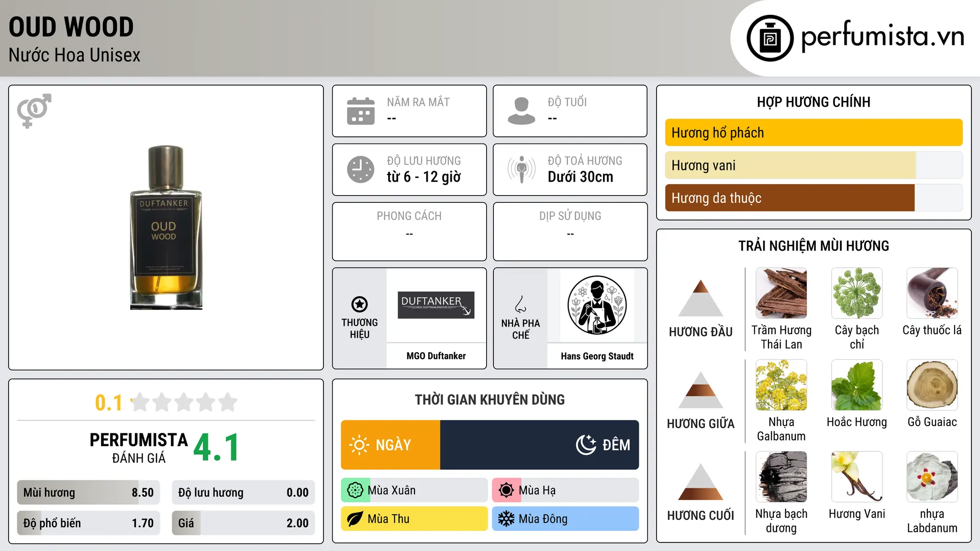
Task: Click the sillage icon for Độ toả hương
Action: 522,169
